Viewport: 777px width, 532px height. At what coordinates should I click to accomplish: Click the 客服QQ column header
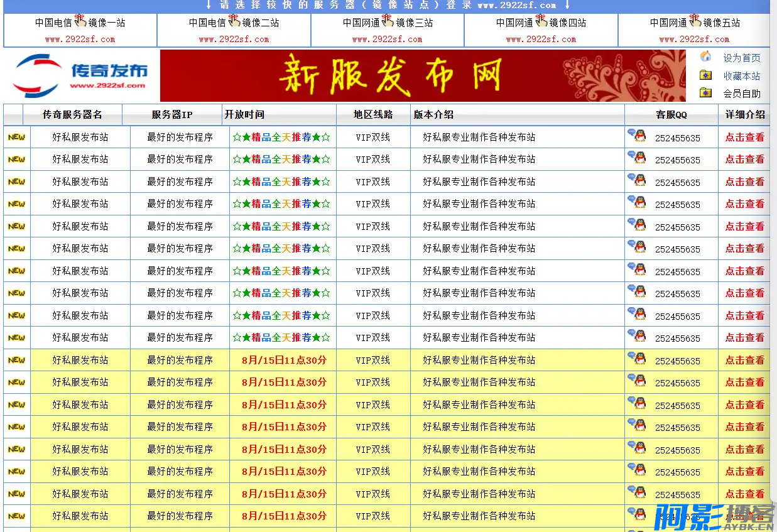click(671, 114)
